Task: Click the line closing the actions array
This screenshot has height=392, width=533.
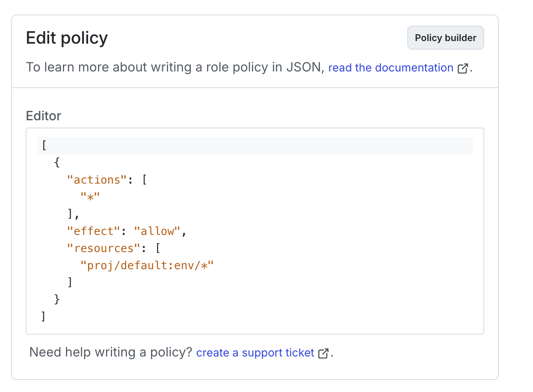Action: pos(73,214)
